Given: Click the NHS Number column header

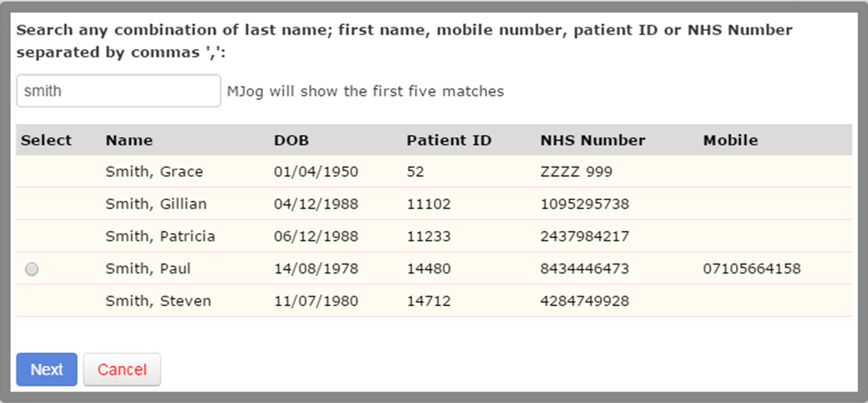Looking at the screenshot, I should (592, 140).
